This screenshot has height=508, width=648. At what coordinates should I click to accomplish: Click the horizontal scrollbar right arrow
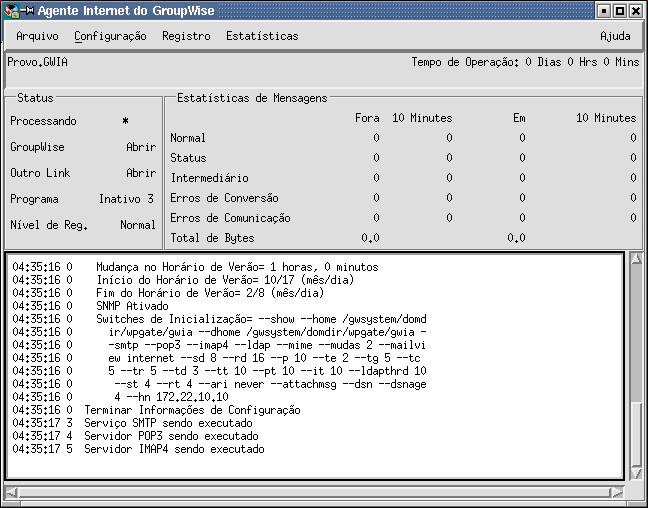619,491
